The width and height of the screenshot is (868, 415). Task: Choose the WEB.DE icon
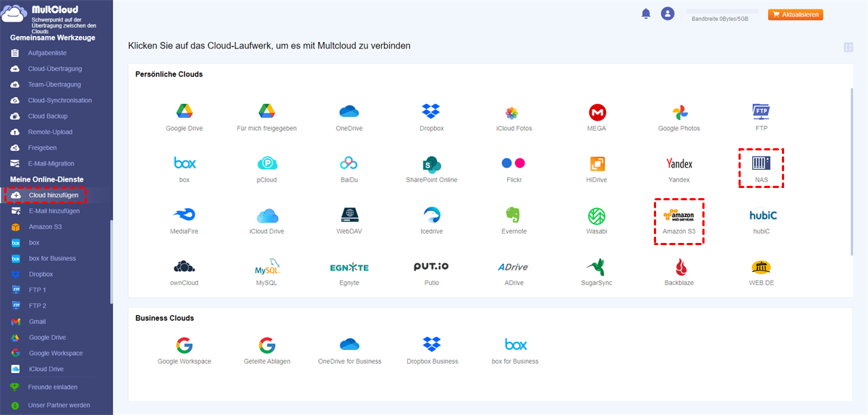[761, 267]
